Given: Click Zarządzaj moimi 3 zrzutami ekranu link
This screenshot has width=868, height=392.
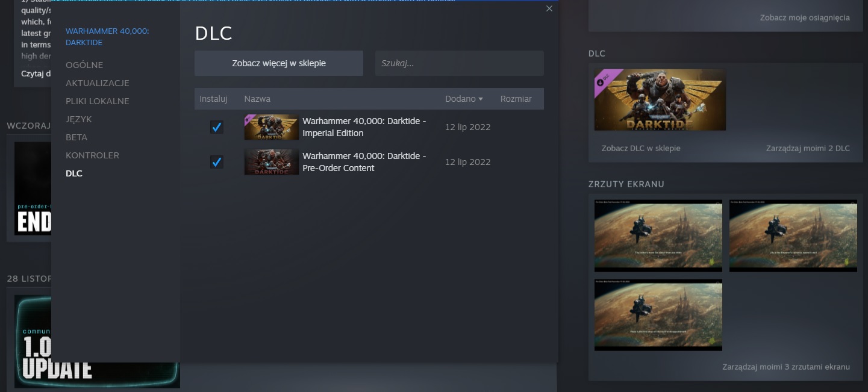Looking at the screenshot, I should point(786,367).
